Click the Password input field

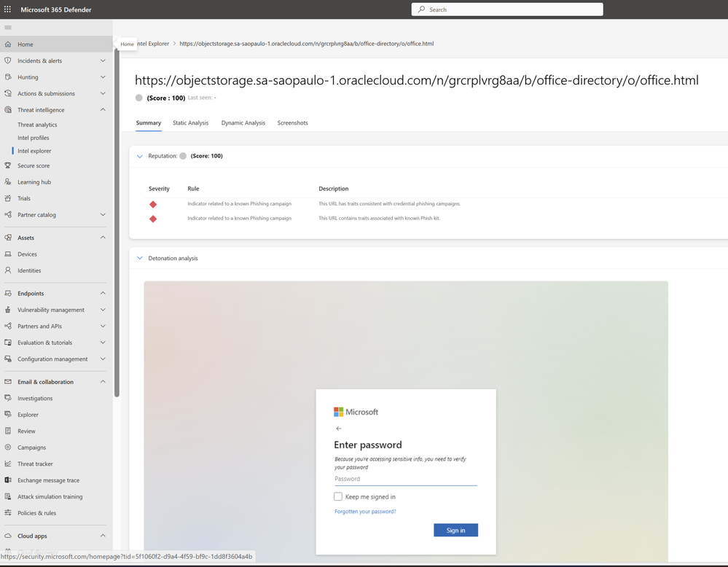[405, 479]
